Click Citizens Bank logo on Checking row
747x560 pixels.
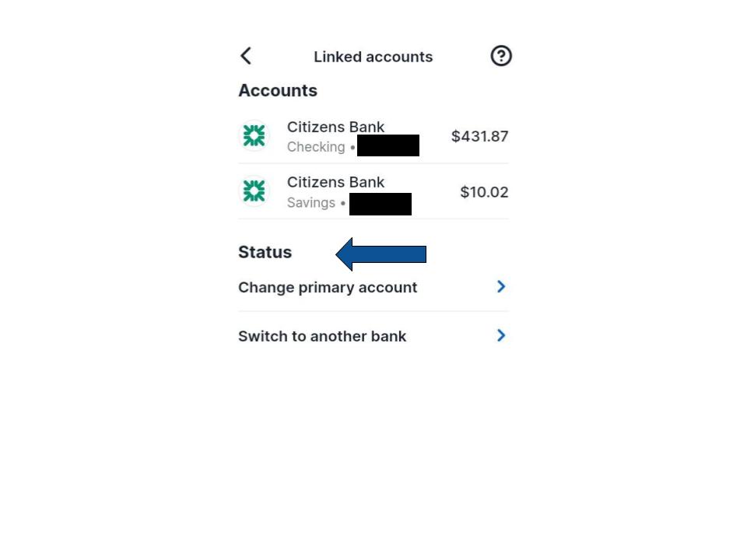pyautogui.click(x=254, y=135)
